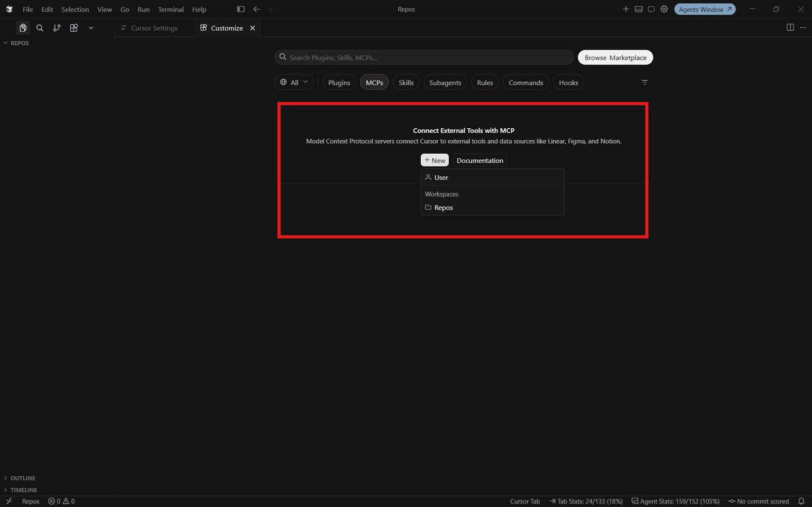The width and height of the screenshot is (812, 507).
Task: Open the Extensions view icon
Action: click(74, 28)
